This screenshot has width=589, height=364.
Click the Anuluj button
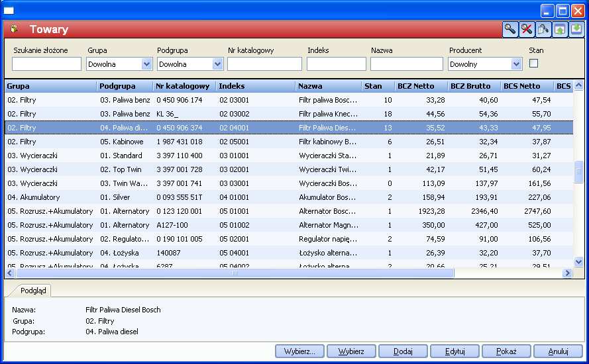coord(559,351)
